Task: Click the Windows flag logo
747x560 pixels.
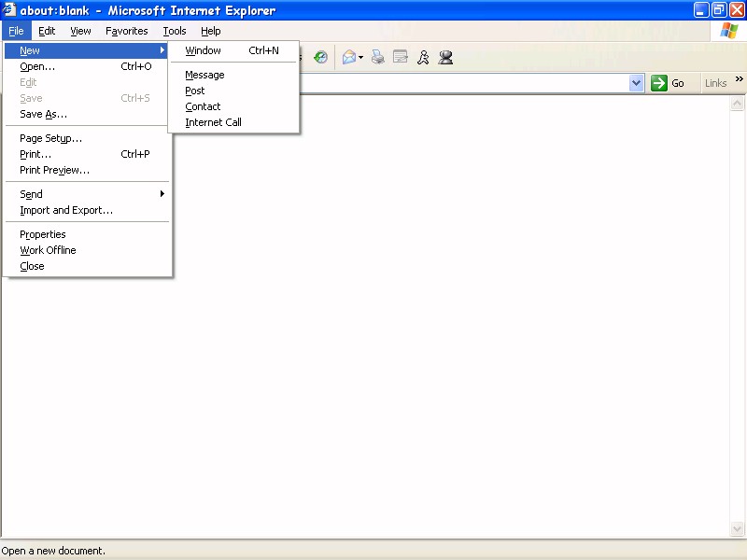Action: [x=729, y=31]
